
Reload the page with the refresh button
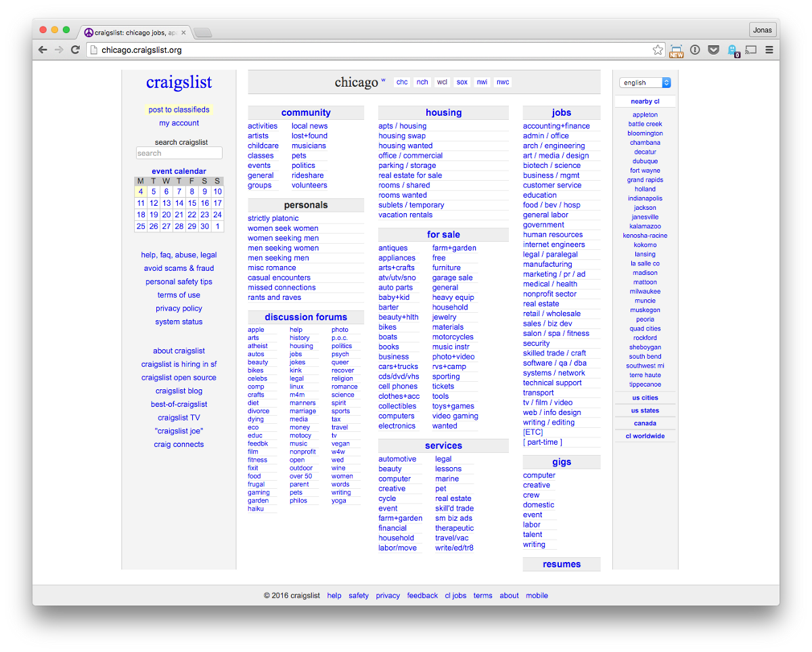click(x=75, y=50)
